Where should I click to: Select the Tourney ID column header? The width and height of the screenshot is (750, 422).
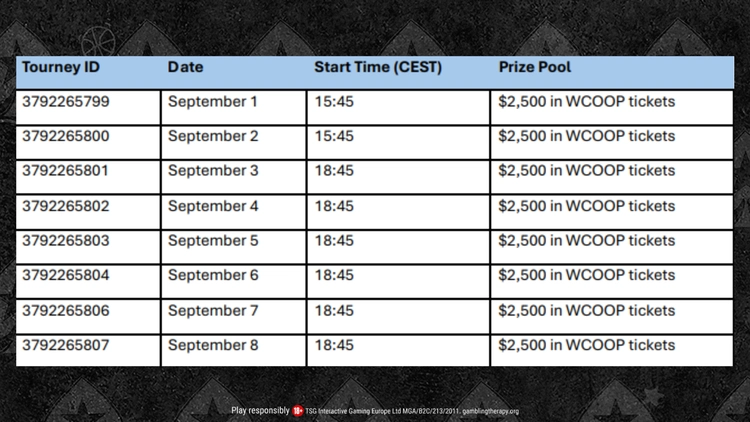pyautogui.click(x=61, y=67)
